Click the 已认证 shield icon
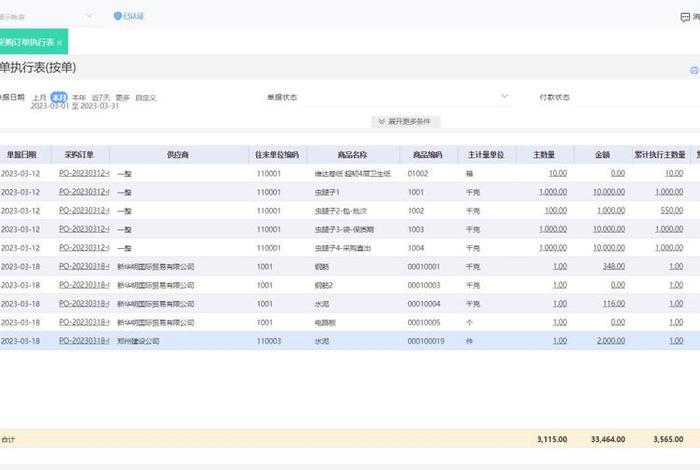The image size is (700, 470). 117,16
